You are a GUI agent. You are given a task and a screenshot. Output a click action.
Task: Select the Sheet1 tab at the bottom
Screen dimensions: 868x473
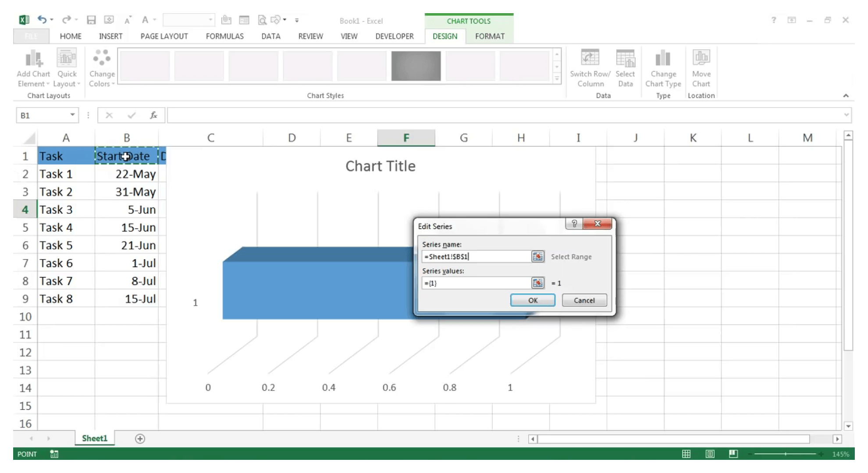point(94,438)
